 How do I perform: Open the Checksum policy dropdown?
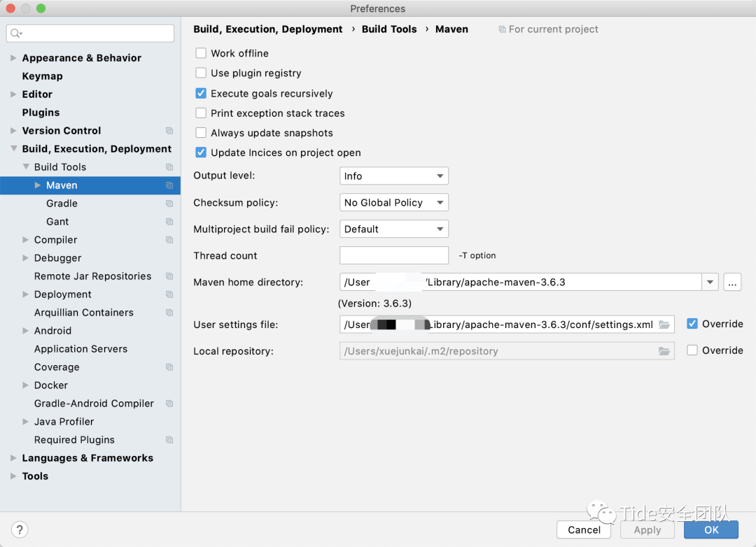click(393, 203)
